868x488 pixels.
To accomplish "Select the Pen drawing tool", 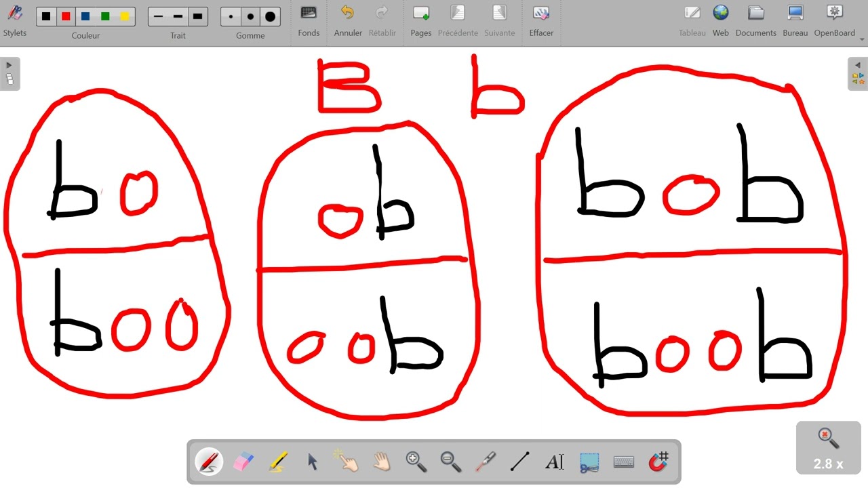I will [x=209, y=462].
